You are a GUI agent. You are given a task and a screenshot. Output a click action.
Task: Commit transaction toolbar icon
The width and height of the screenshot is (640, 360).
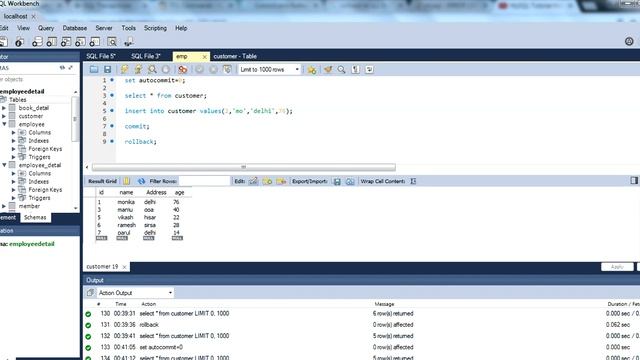200,69
